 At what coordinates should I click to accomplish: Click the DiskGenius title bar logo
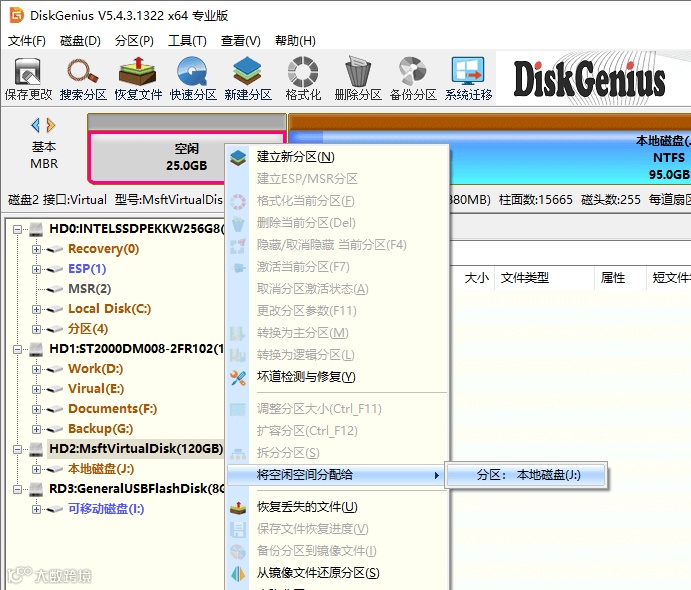click(16, 15)
